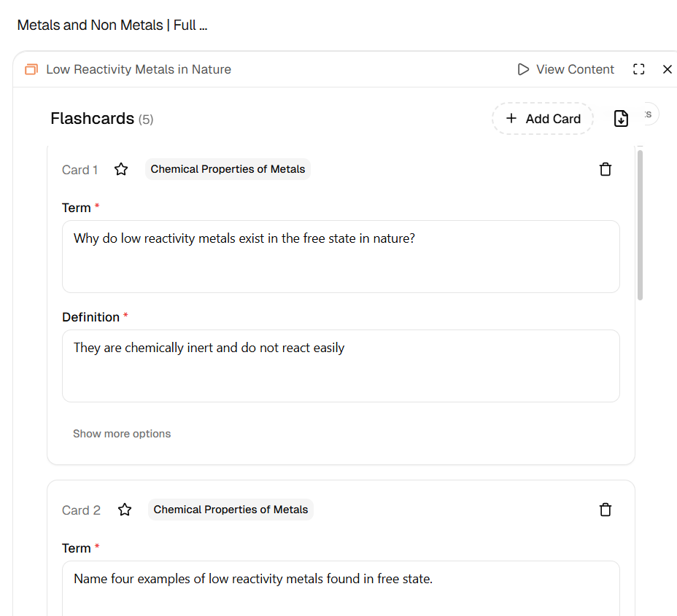This screenshot has width=677, height=616.
Task: Enter fullscreen mode using expand icon
Action: click(x=638, y=69)
